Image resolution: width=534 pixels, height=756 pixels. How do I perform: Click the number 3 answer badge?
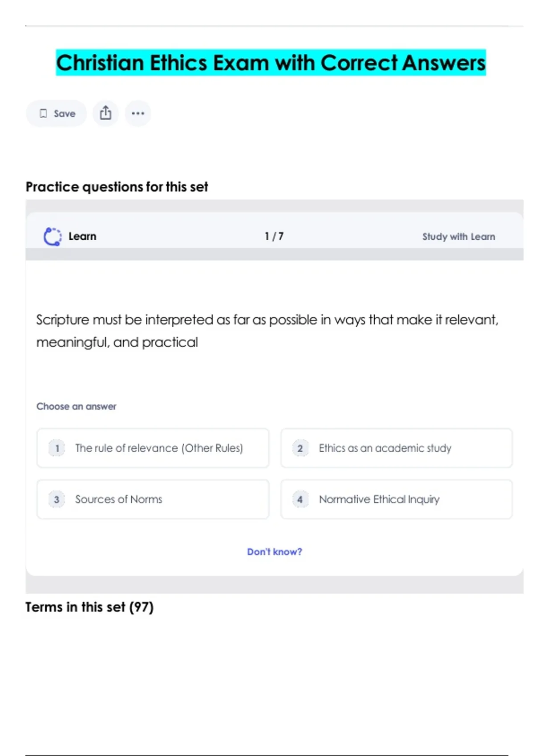click(57, 499)
